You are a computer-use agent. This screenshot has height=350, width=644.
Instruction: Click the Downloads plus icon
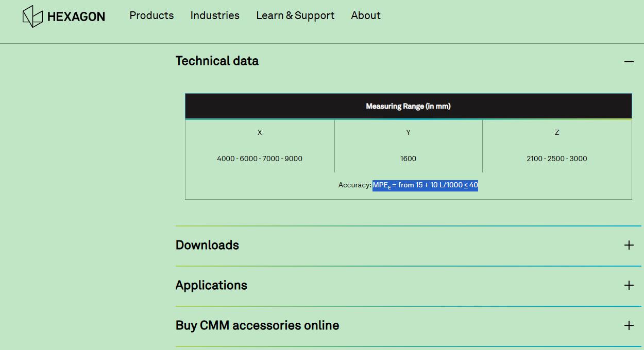629,246
